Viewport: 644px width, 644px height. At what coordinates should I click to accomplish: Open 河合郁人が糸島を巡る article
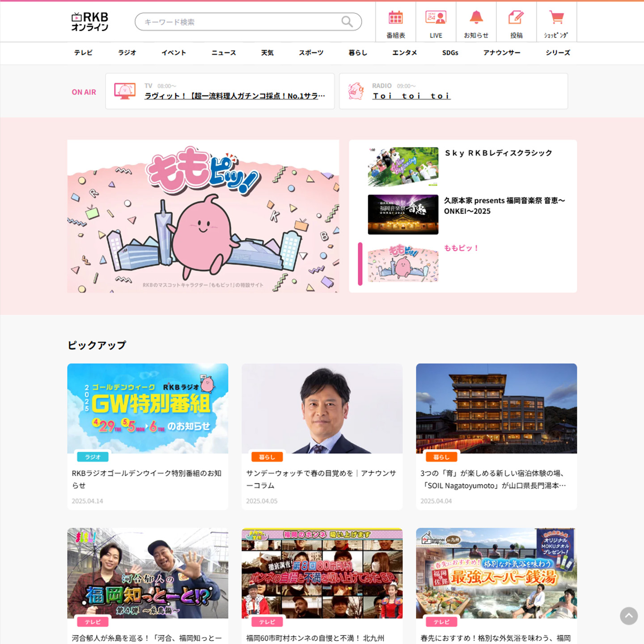pyautogui.click(x=147, y=638)
